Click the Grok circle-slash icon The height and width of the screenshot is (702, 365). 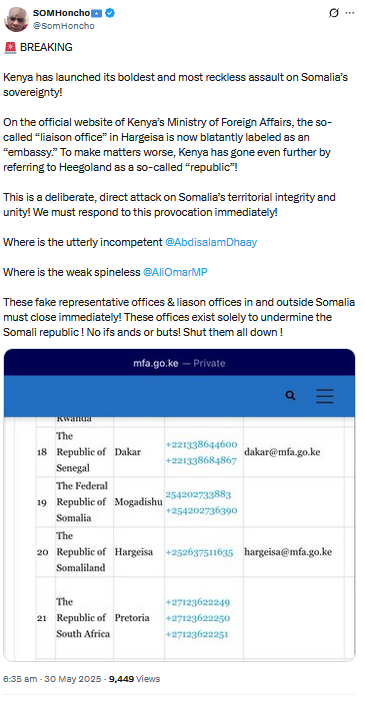[x=334, y=13]
